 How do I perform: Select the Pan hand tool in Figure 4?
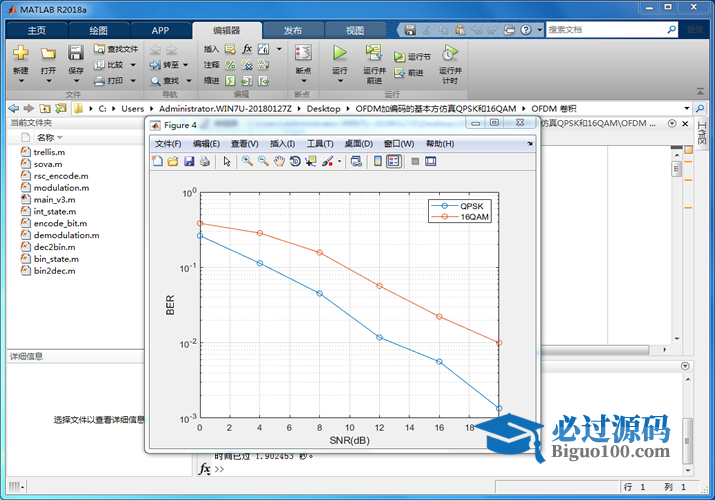(280, 161)
